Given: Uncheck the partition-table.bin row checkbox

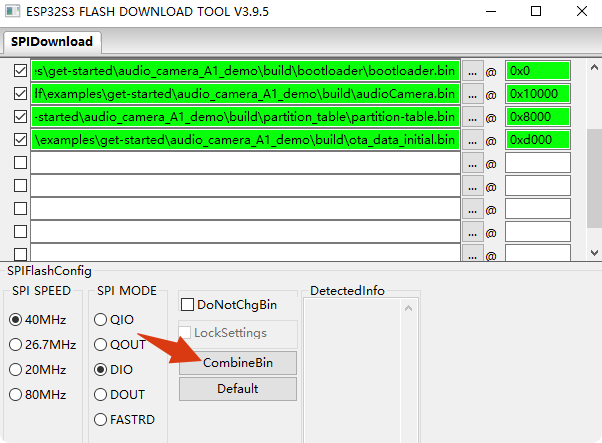Looking at the screenshot, I should tap(20, 117).
